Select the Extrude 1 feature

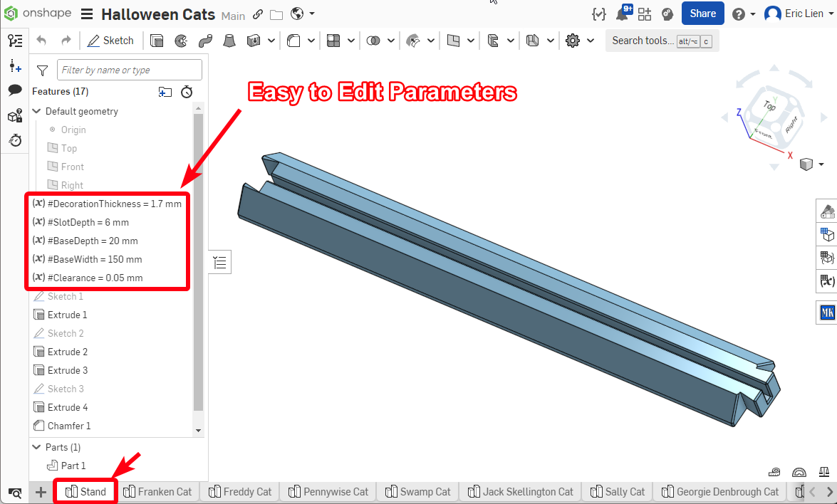[61, 315]
